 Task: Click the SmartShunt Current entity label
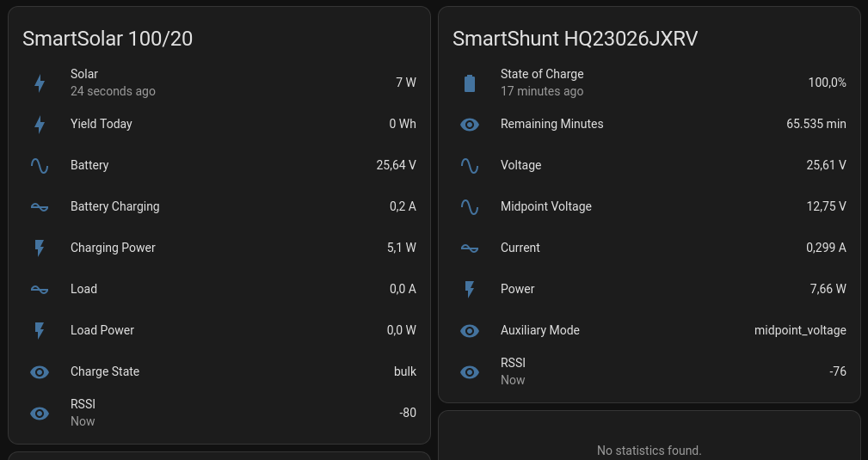click(520, 248)
